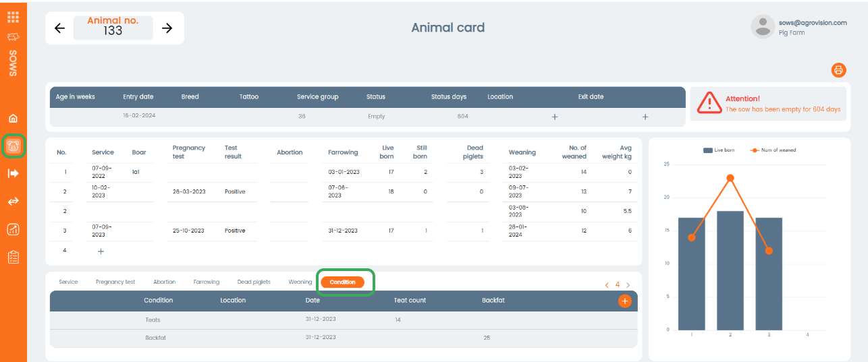868x362 pixels.
Task: Select weaning date 03-08-2023
Action: click(x=520, y=211)
